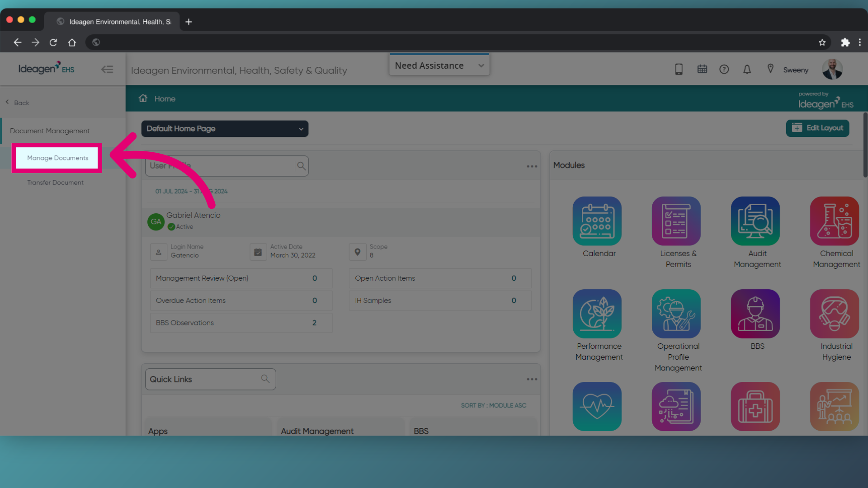The width and height of the screenshot is (868, 488).
Task: Open the Default Home Page dropdown
Action: click(x=225, y=128)
